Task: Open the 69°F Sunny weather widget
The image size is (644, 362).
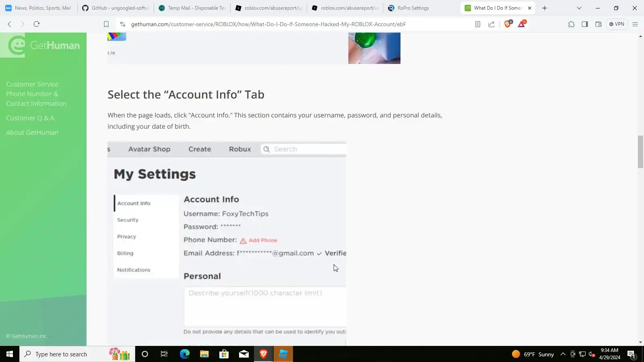Action: 533,354
